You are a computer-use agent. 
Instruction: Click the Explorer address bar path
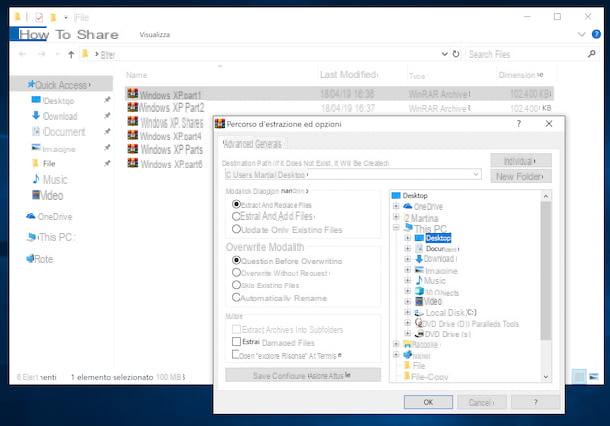pos(261,54)
